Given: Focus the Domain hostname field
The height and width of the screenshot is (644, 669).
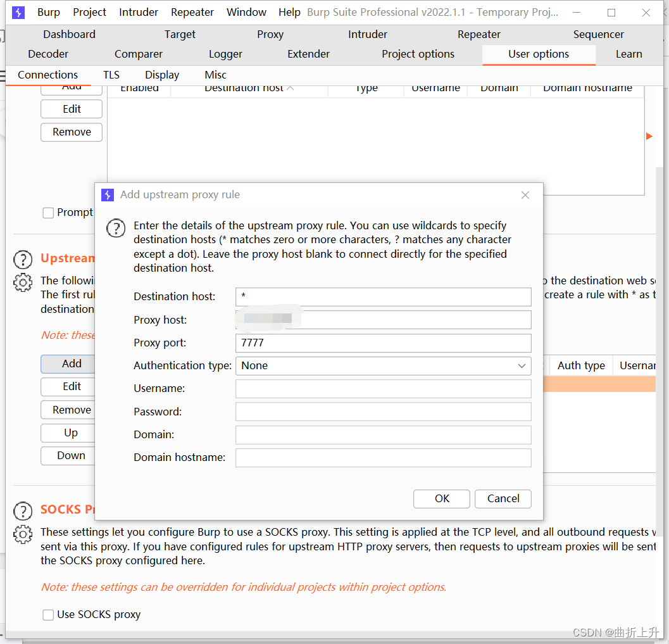Looking at the screenshot, I should pyautogui.click(x=383, y=458).
